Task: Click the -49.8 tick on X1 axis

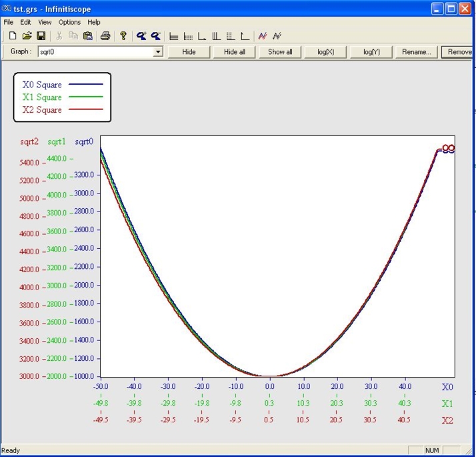Action: pyautogui.click(x=101, y=403)
